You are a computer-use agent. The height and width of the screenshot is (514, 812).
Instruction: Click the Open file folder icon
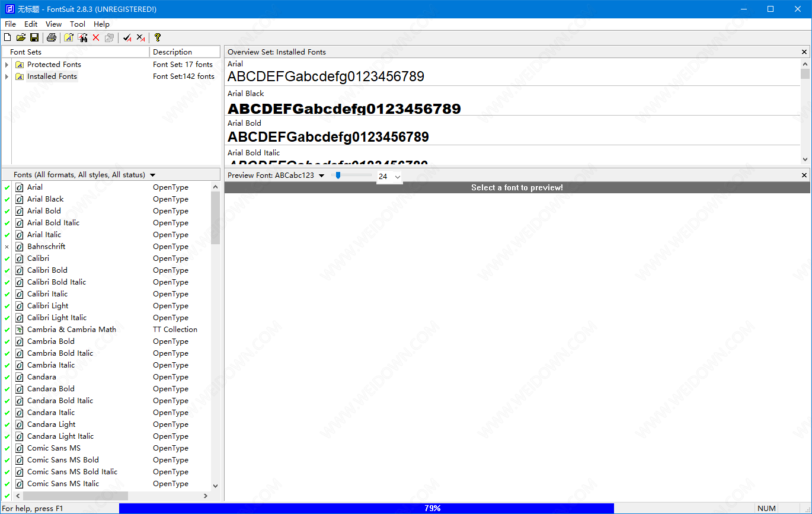pos(21,38)
